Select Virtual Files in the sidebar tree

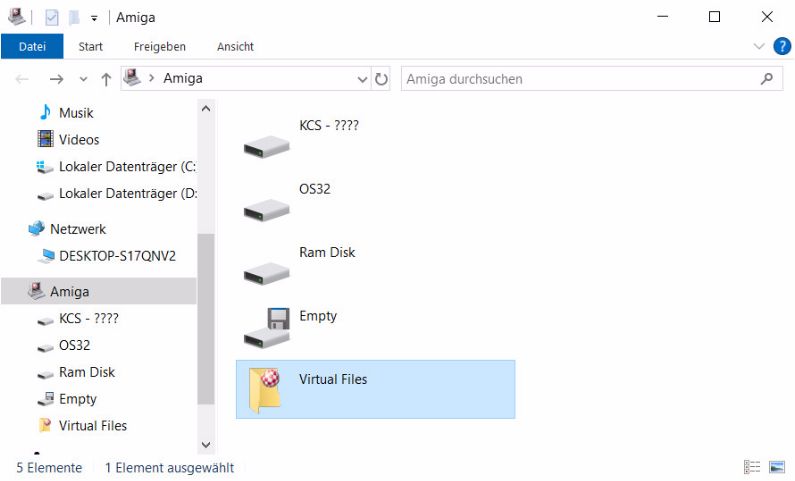(93, 426)
